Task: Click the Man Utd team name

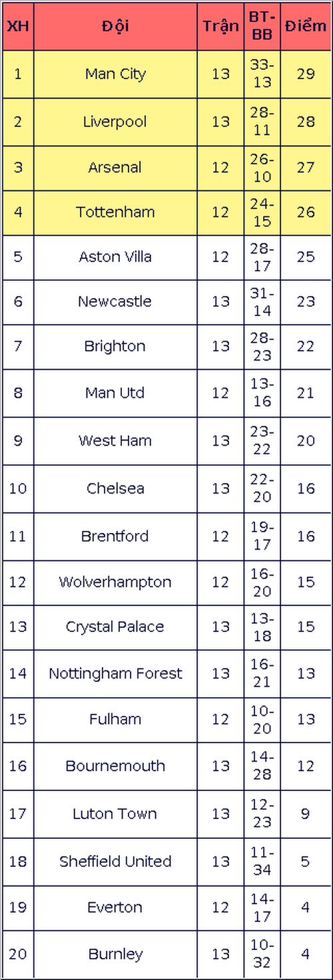Action: [115, 393]
